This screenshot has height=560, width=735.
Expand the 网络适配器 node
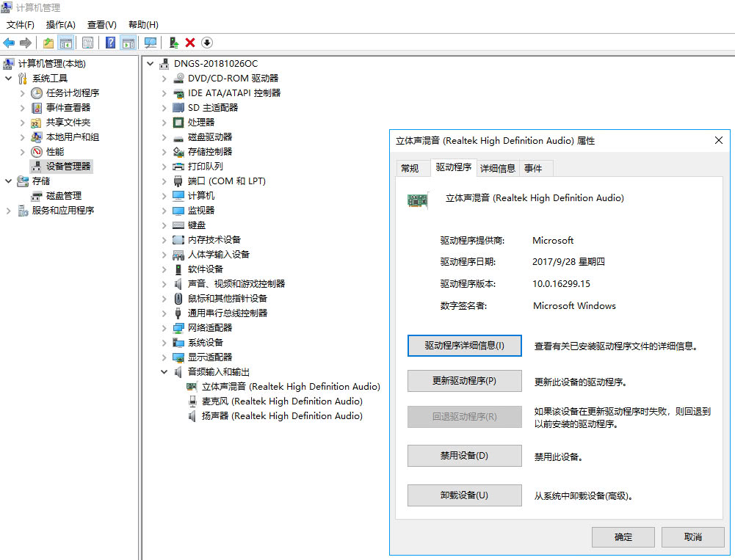pos(163,327)
